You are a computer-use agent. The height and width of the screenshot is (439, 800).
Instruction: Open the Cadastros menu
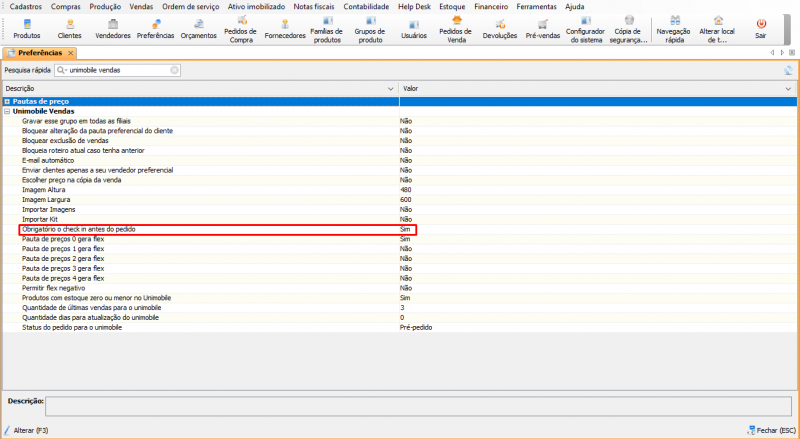(x=26, y=7)
